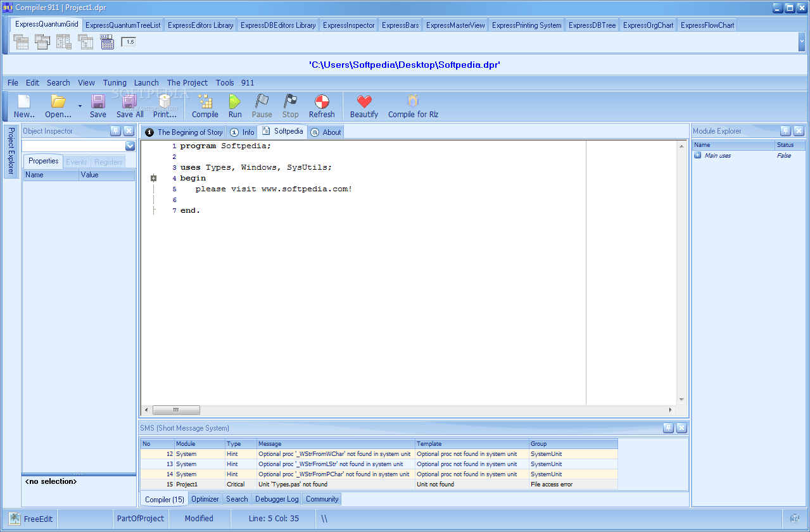This screenshot has width=810, height=532.
Task: Click the Compile toolbar icon
Action: pos(205,101)
